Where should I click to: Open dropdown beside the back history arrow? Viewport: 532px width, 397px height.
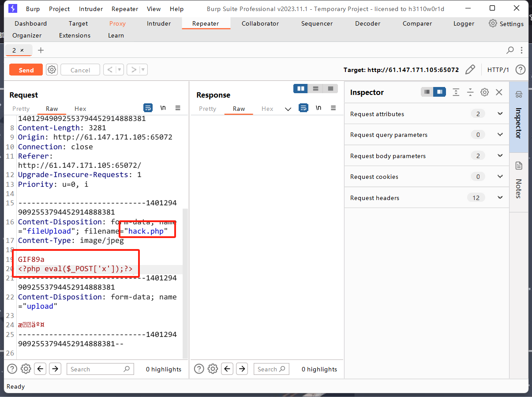point(119,70)
